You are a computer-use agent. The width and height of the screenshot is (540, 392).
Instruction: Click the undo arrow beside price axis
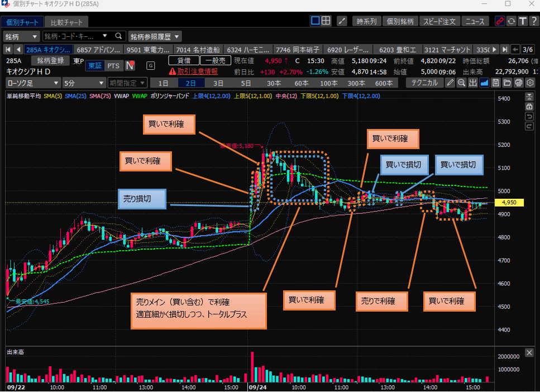[x=529, y=116]
